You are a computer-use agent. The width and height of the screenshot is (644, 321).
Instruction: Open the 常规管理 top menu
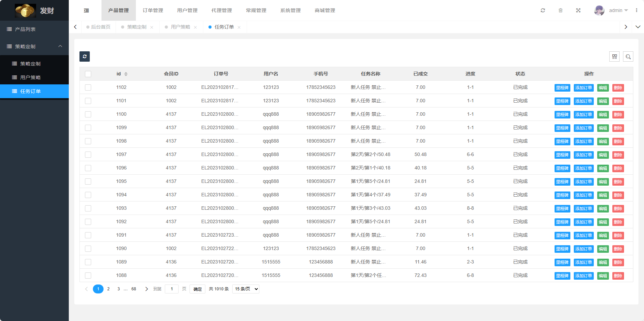(256, 10)
